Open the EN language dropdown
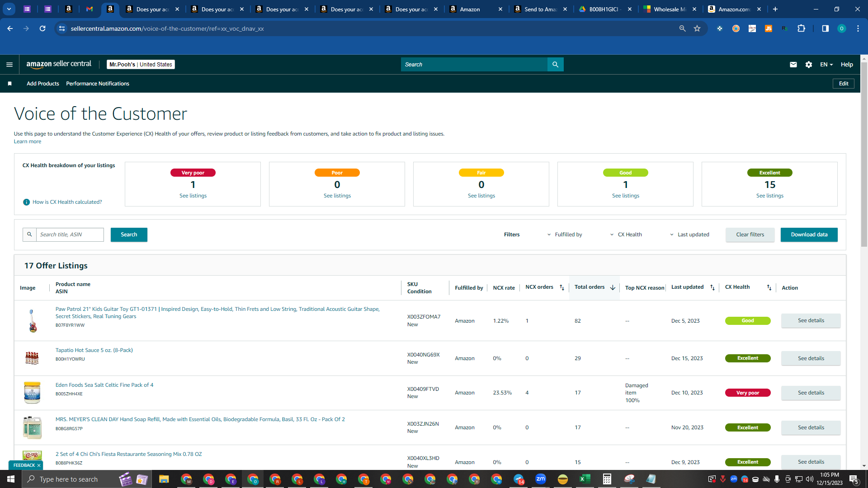 826,65
